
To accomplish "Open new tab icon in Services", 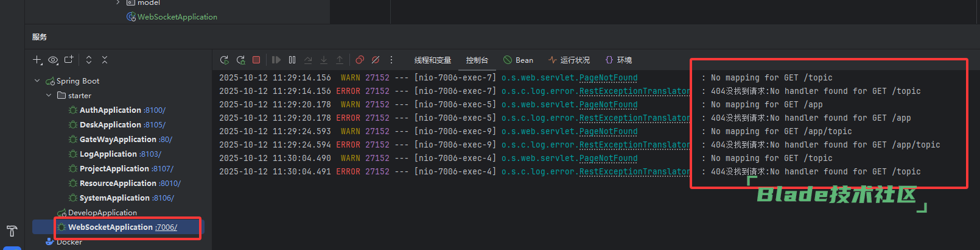I will [x=69, y=60].
